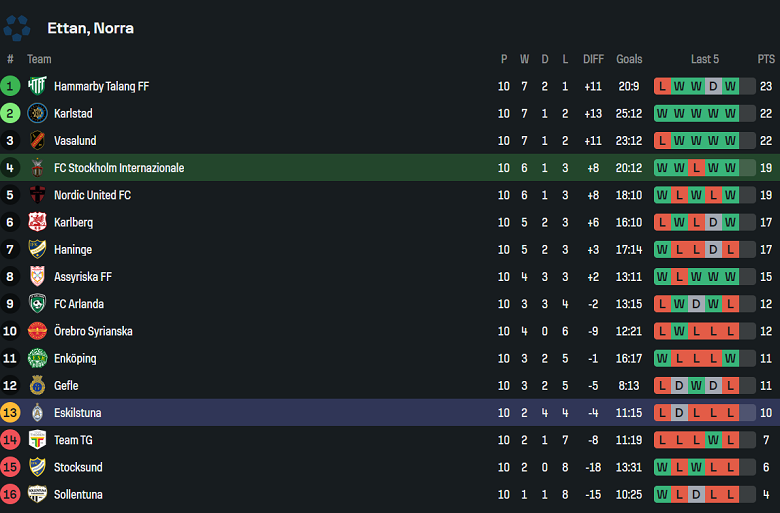Open the Assyriska FF team name
This screenshot has height=513, width=780.
point(83,277)
